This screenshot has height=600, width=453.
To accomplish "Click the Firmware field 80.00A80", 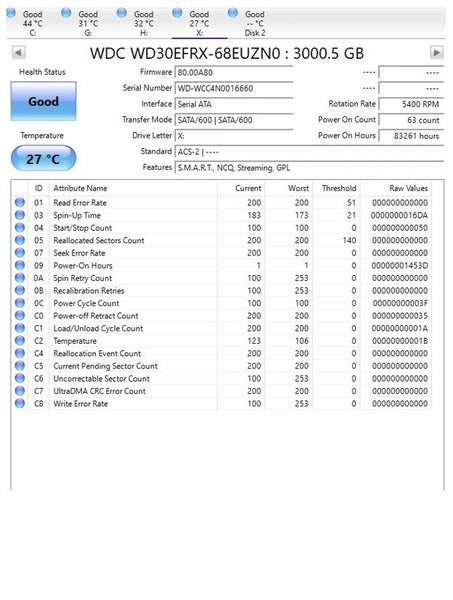I will click(234, 72).
